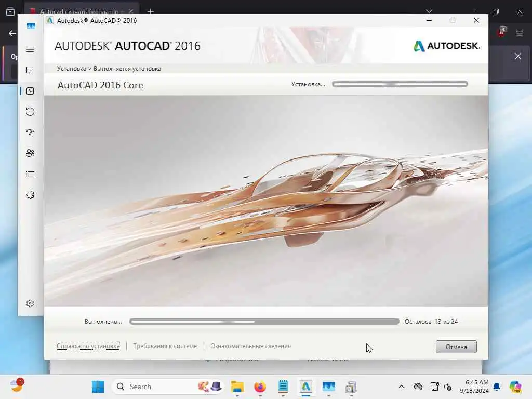
Task: Expand the browser tab list chevron
Action: coord(429,11)
